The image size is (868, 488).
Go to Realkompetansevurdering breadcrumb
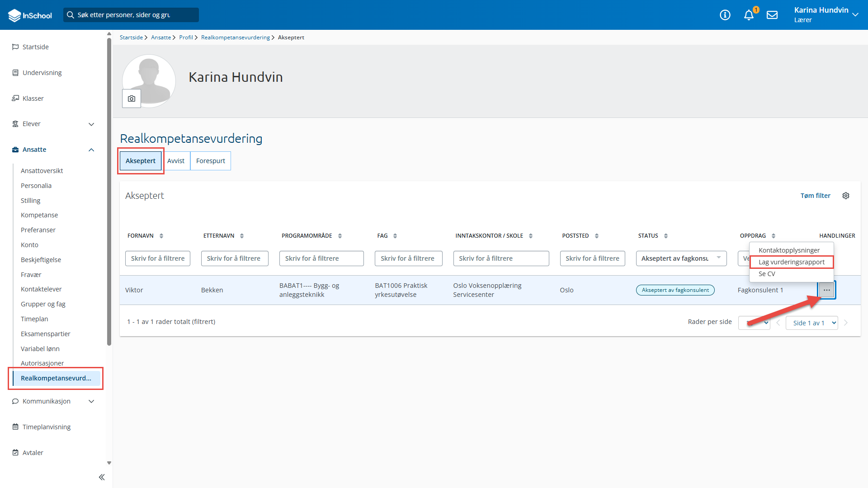236,38
